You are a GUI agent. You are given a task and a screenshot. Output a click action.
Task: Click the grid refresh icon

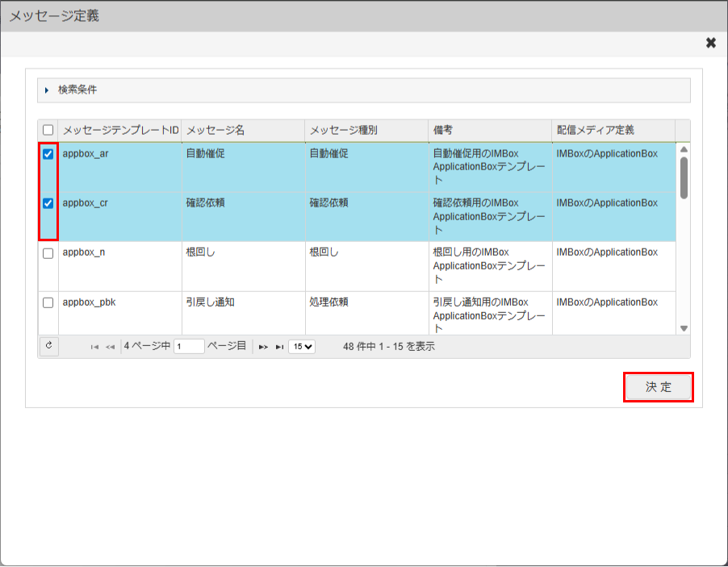coord(48,346)
